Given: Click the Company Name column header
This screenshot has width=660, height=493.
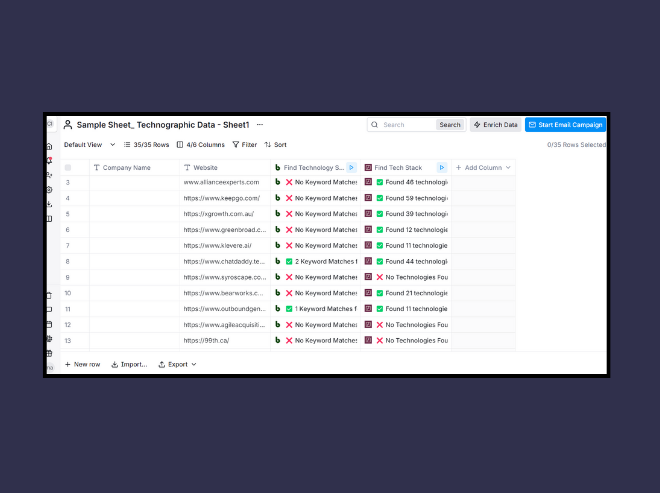Looking at the screenshot, I should [x=134, y=168].
